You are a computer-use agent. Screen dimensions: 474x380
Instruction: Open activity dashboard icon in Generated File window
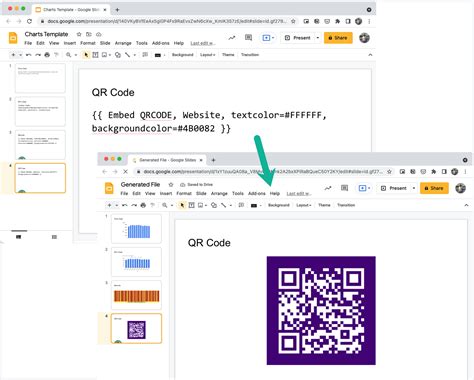tap(328, 188)
